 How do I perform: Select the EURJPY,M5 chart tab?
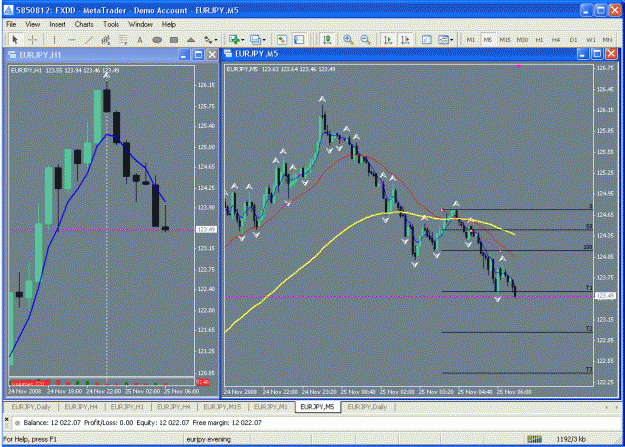click(317, 407)
